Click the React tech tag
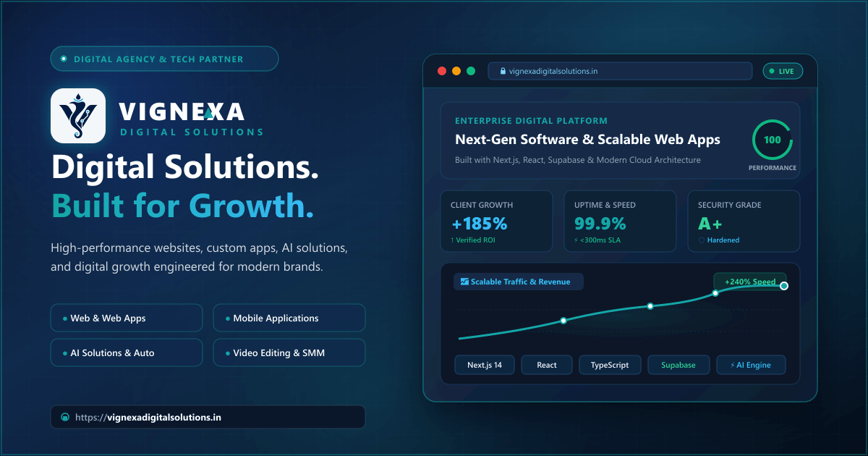Viewport: 868px width, 456px height. click(547, 365)
